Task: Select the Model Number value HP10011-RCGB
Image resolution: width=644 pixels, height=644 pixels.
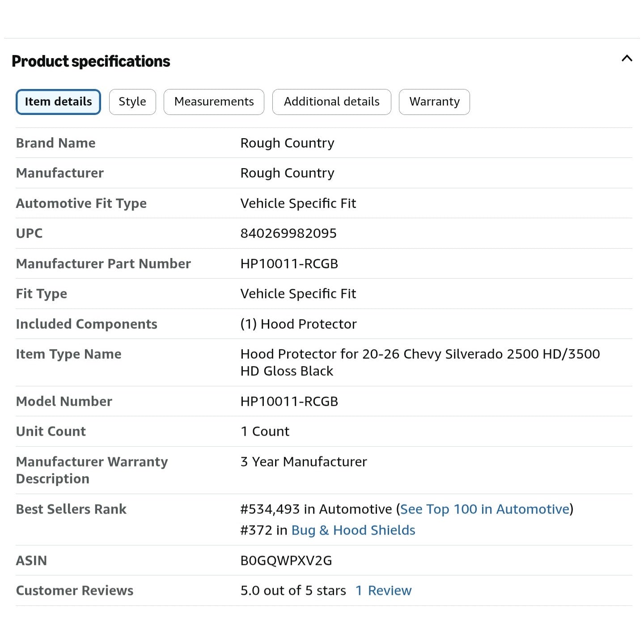Action: 289,402
